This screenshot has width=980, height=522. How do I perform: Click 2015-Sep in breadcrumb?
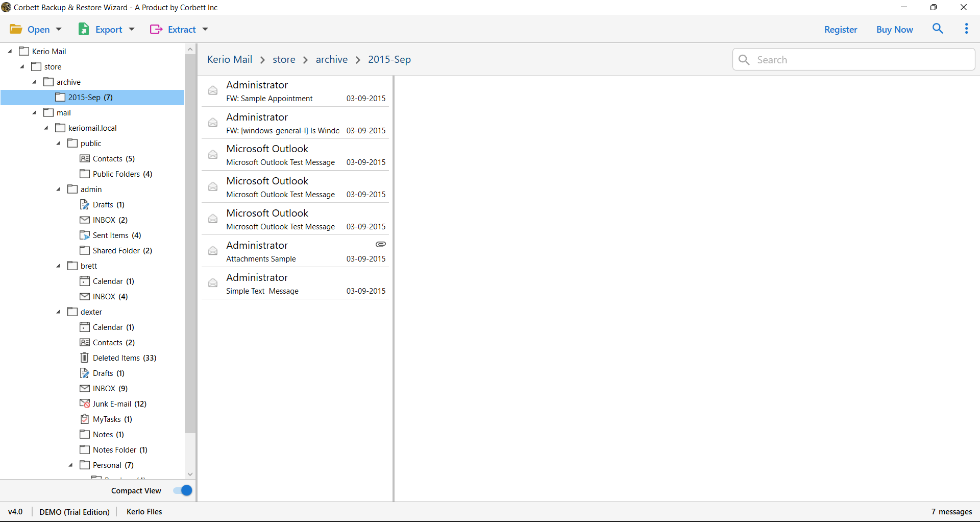point(389,59)
